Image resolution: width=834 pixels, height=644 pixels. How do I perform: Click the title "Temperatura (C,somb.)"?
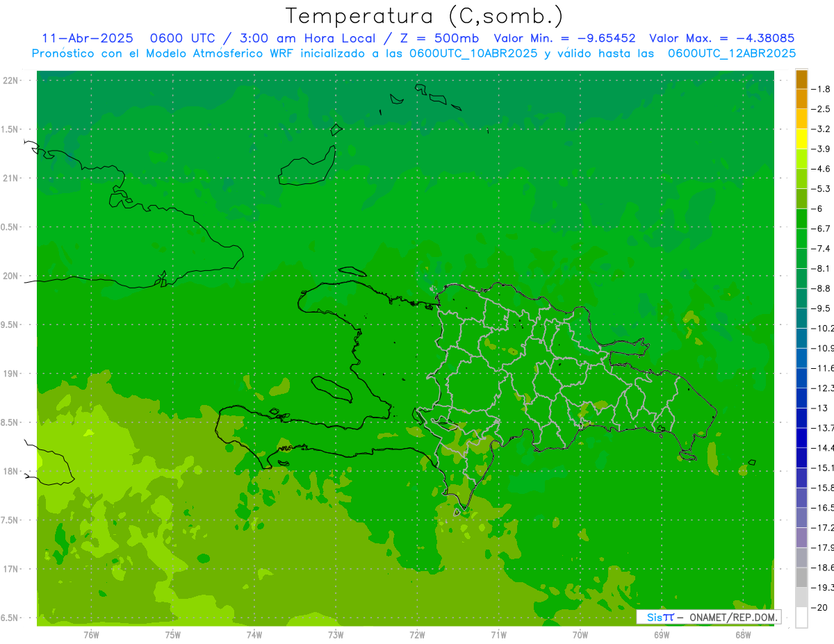click(x=425, y=16)
